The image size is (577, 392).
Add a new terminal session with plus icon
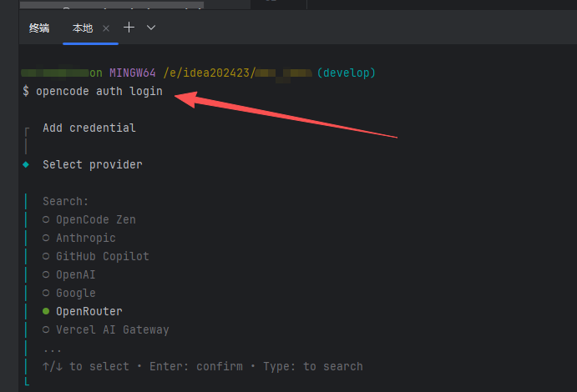(x=129, y=28)
